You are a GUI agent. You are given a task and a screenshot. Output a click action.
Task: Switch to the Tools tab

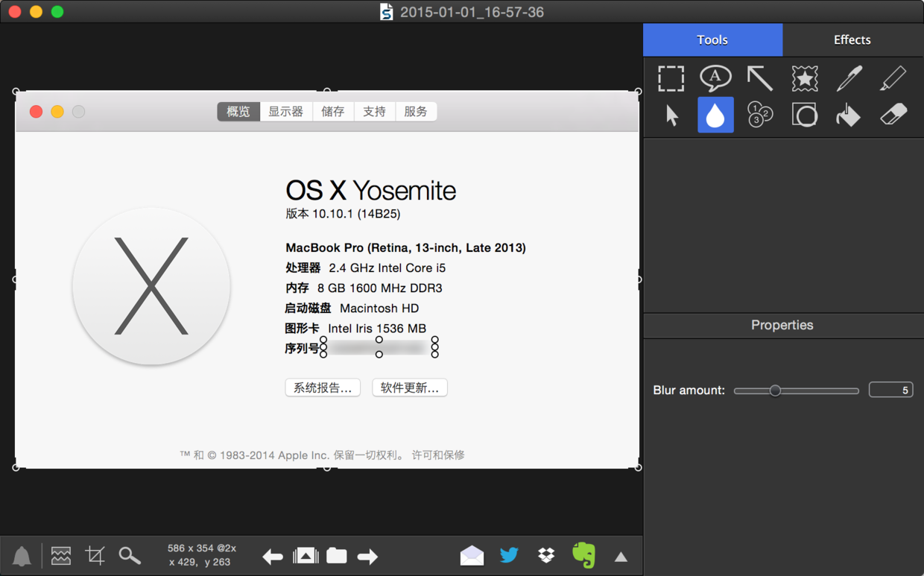[x=712, y=40]
